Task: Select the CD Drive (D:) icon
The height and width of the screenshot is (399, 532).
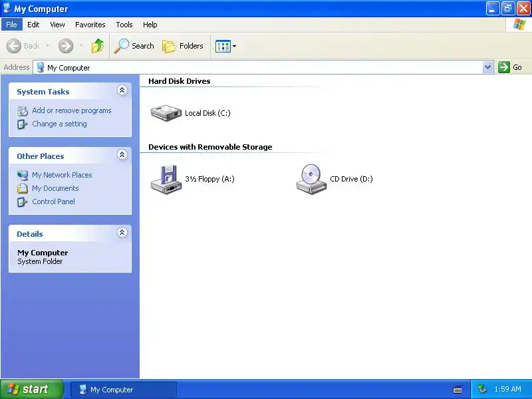Action: (x=311, y=179)
